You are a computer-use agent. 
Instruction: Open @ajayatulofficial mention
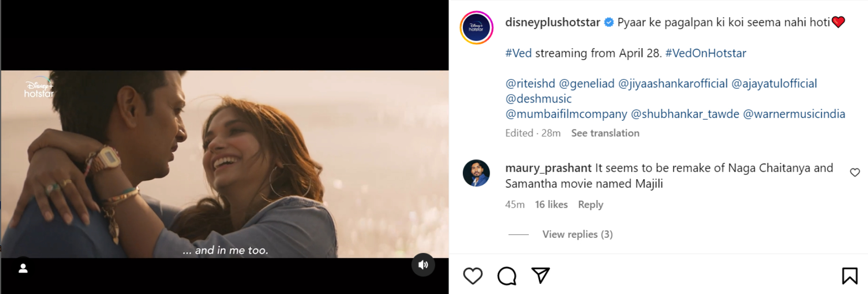click(774, 84)
